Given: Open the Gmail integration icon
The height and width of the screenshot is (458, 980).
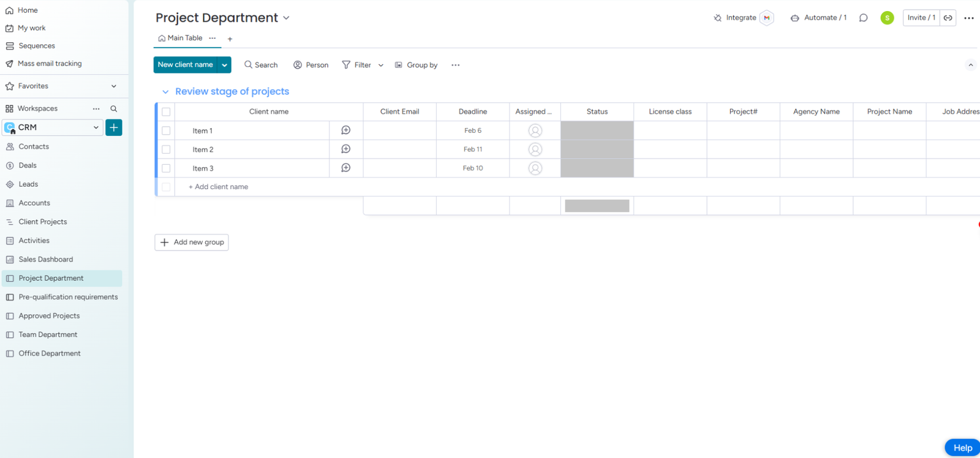Looking at the screenshot, I should coord(766,18).
